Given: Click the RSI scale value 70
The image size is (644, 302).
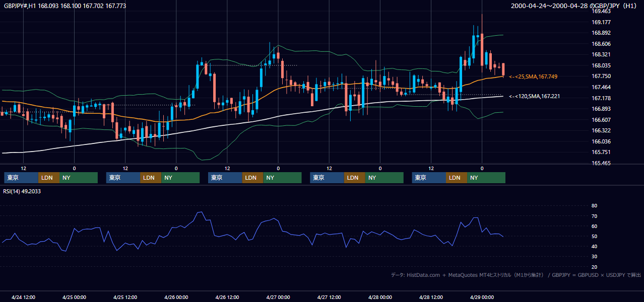Looking at the screenshot, I should click(595, 216).
